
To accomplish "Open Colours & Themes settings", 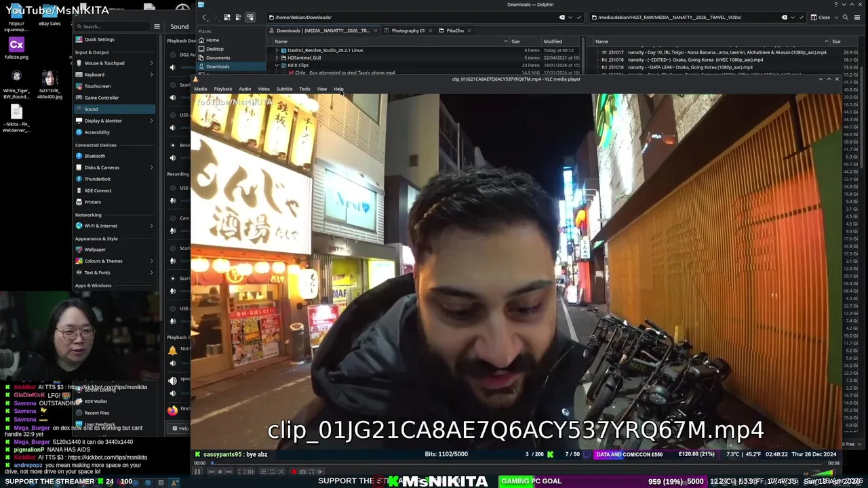I will (x=114, y=261).
